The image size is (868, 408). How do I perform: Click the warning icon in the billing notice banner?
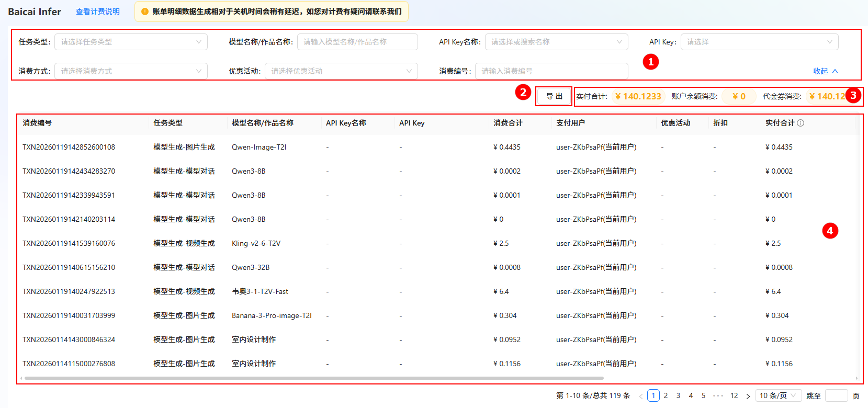pos(145,12)
